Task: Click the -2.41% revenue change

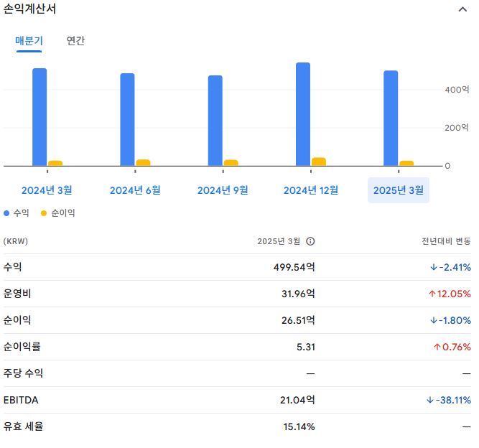Action: tap(450, 267)
